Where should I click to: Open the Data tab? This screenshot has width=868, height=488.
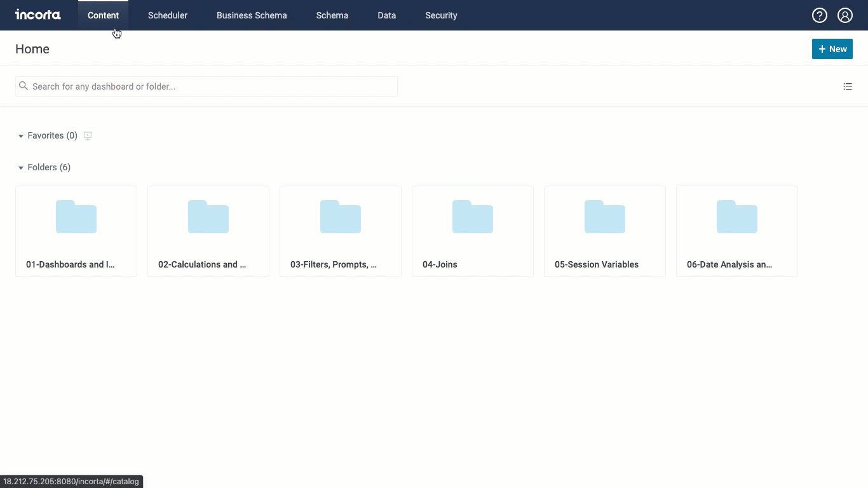pos(386,15)
